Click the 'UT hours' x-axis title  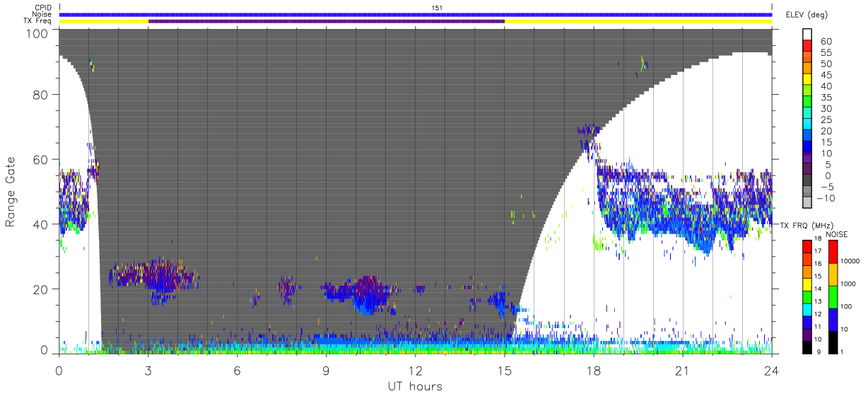pyautogui.click(x=415, y=386)
